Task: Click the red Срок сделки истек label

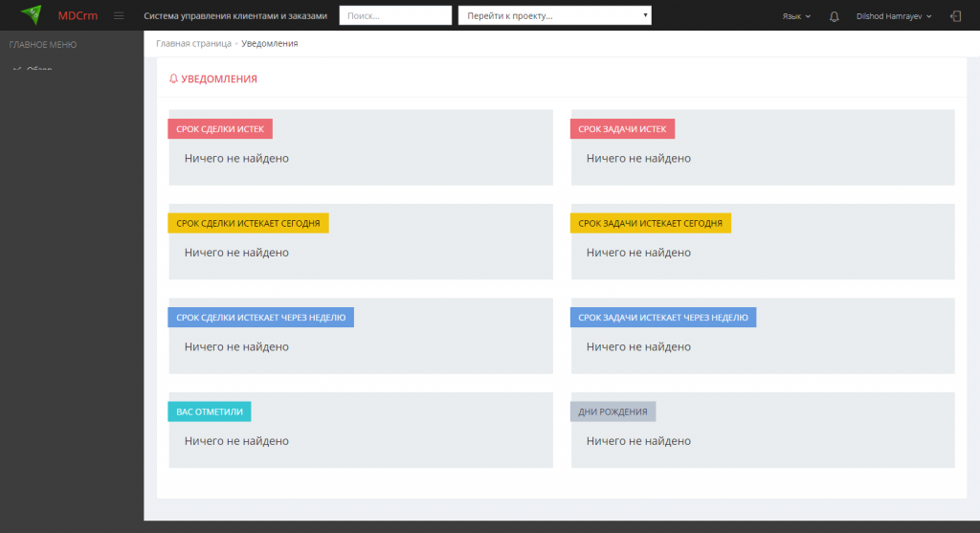Action: click(220, 129)
